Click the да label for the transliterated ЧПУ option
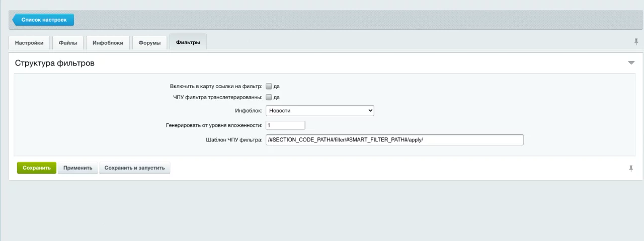 (277, 97)
